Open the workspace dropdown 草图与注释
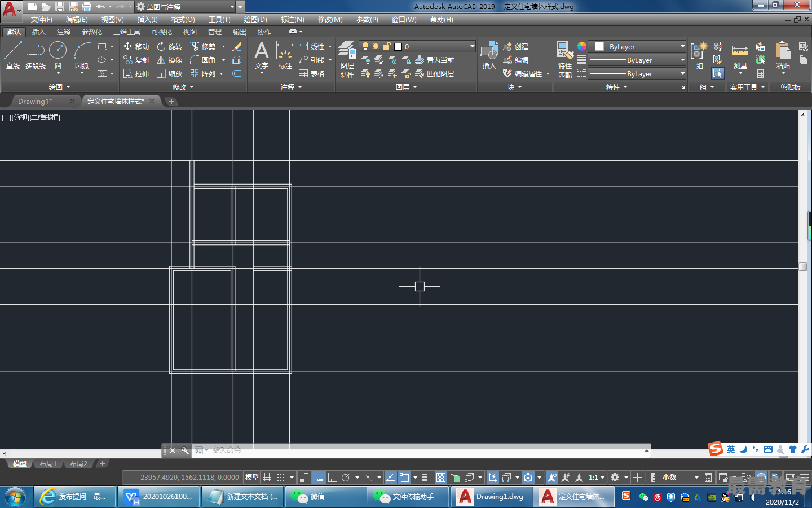 pos(185,7)
